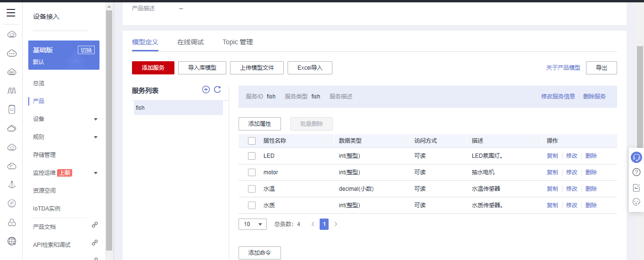Click the 修改服务信息 link
Screen dimensions: 644x260
(558, 97)
